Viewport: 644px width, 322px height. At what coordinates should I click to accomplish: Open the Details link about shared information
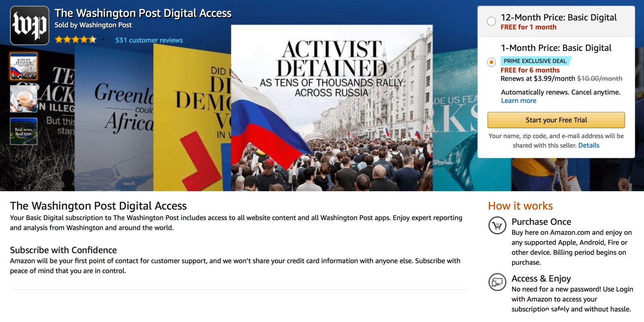click(x=589, y=145)
